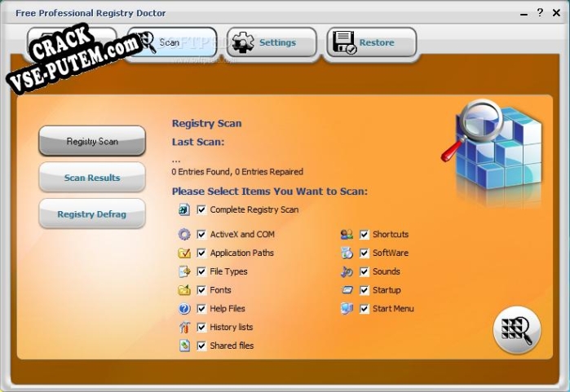Uncheck the Shared files checkbox
The height and width of the screenshot is (392, 570).
[x=201, y=346]
